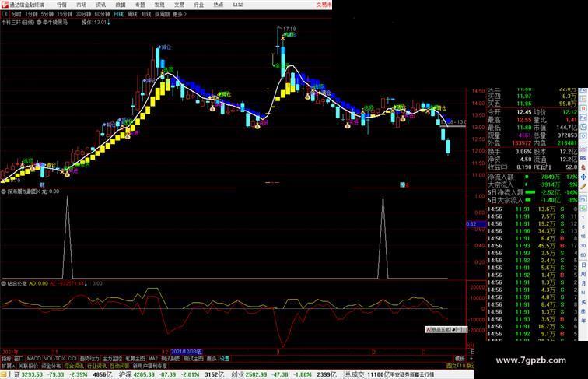The height and width of the screenshot is (379, 588).
Task: Click icon before 探海屠龙副图 title
Action: [4, 191]
